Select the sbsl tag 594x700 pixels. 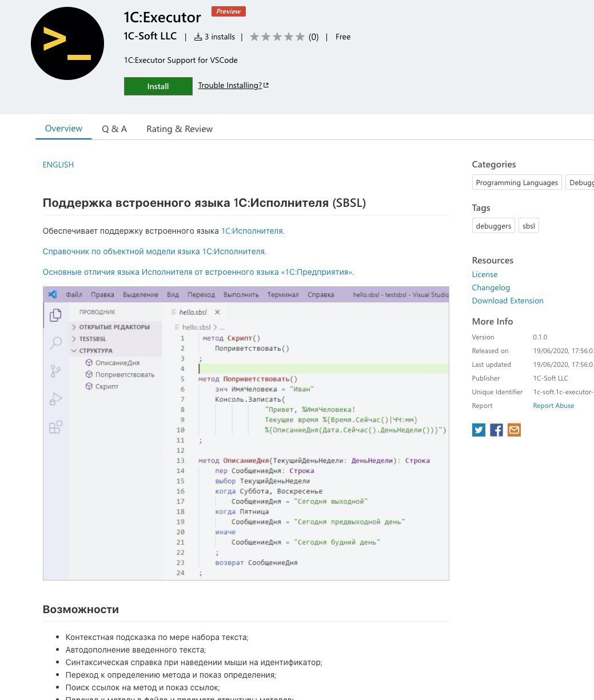529,226
